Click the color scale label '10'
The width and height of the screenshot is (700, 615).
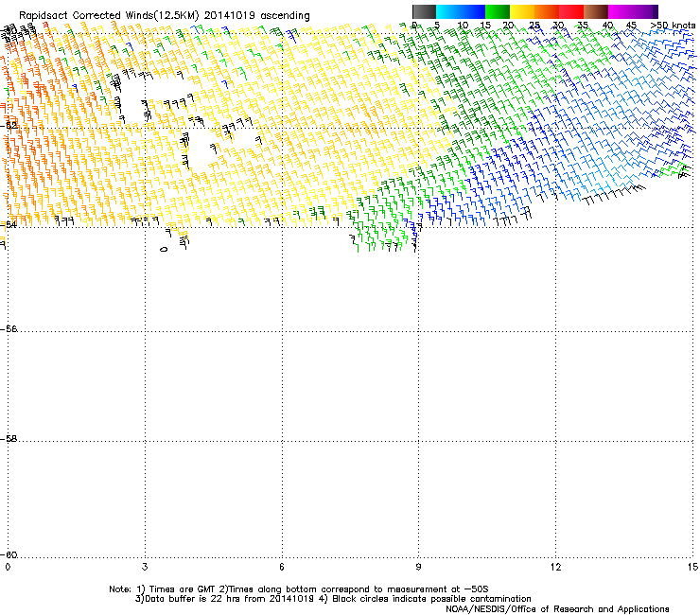(x=463, y=25)
